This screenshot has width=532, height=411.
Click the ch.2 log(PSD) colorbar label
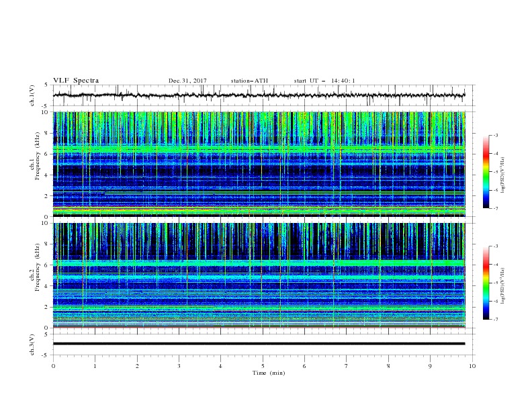click(503, 286)
